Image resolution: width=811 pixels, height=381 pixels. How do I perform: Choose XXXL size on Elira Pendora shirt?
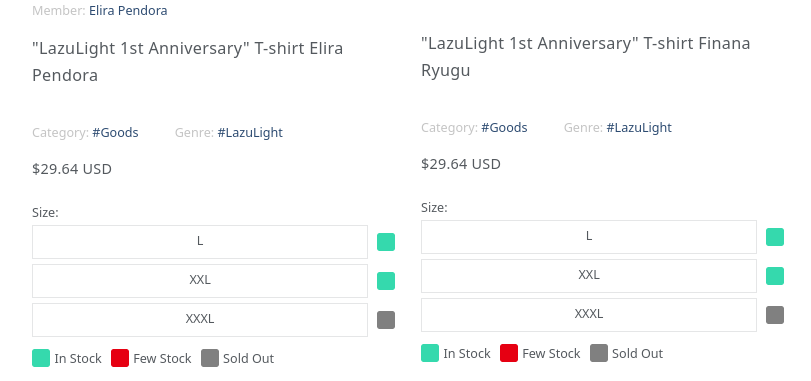200,319
